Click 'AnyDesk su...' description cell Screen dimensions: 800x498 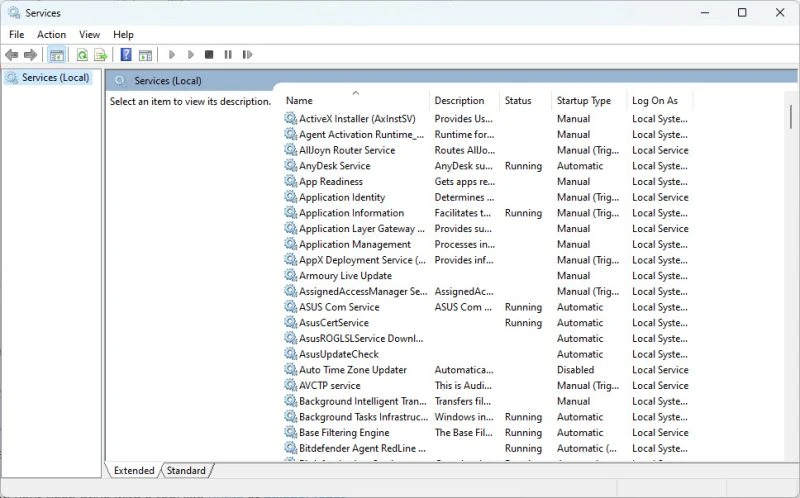[x=463, y=165]
